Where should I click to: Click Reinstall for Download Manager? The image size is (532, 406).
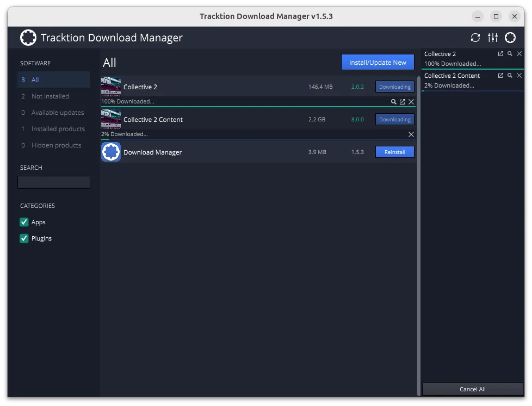(394, 152)
